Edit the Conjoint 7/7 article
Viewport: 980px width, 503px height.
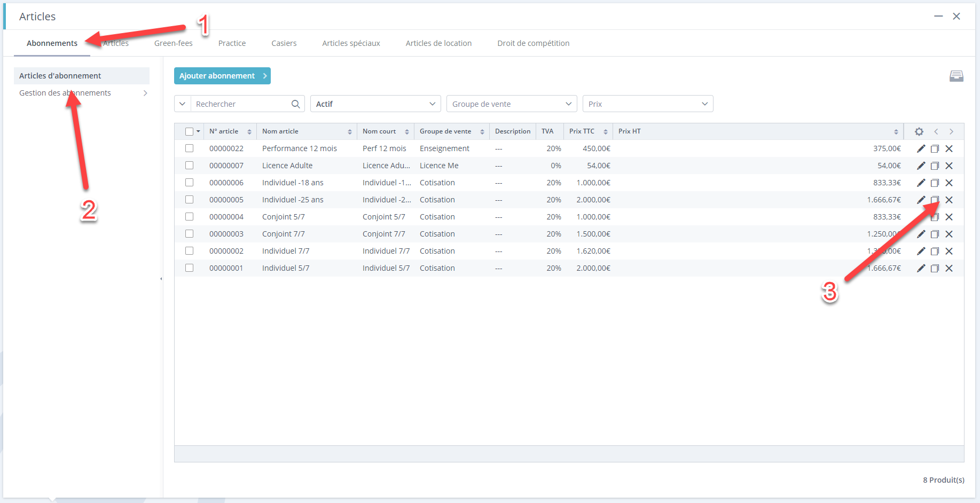pyautogui.click(x=921, y=234)
